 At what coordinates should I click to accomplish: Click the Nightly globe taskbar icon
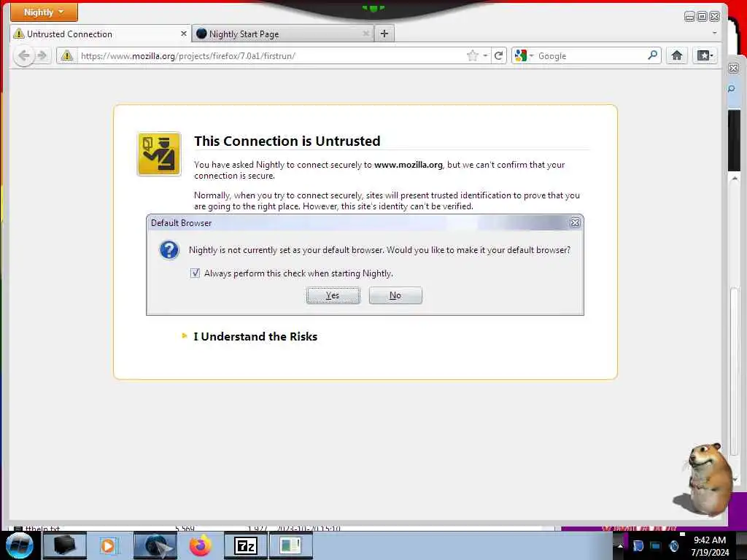coord(155,545)
